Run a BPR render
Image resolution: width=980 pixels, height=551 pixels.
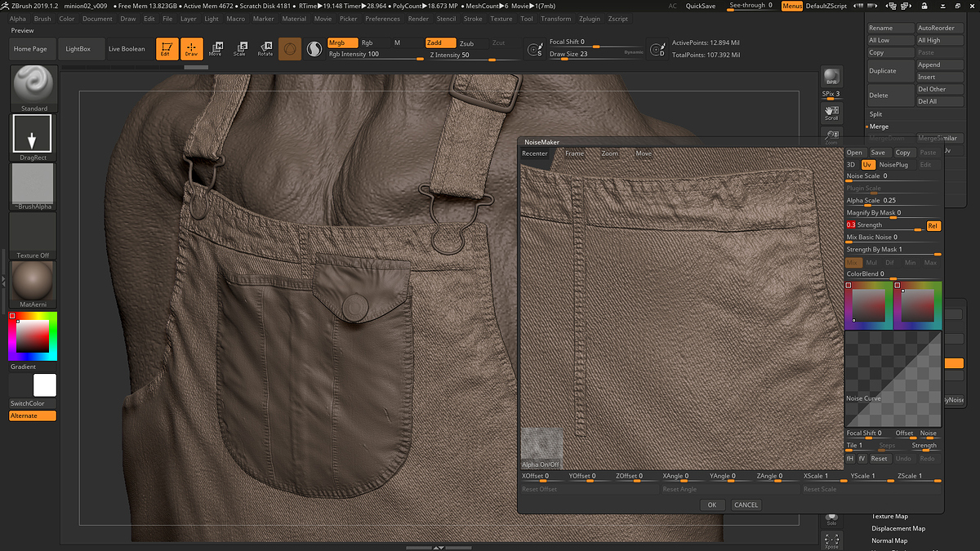point(831,76)
